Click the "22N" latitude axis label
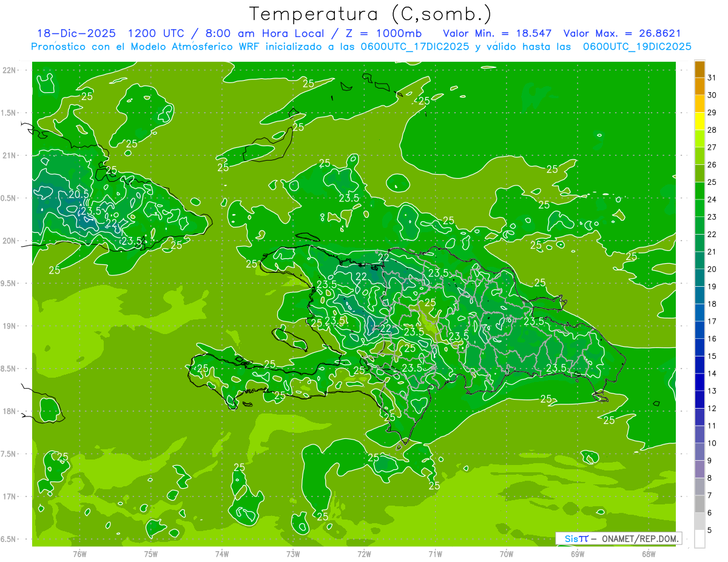This screenshot has height=562, width=728. point(9,70)
